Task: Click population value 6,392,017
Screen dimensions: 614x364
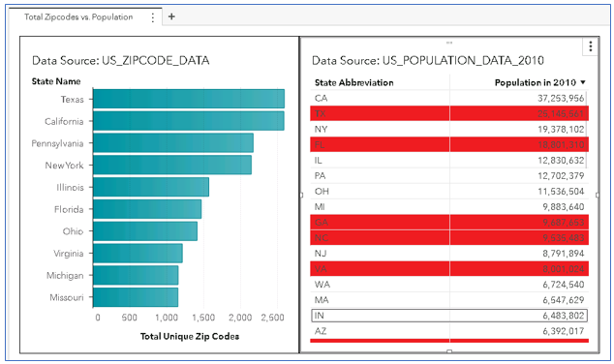Action: click(x=563, y=331)
